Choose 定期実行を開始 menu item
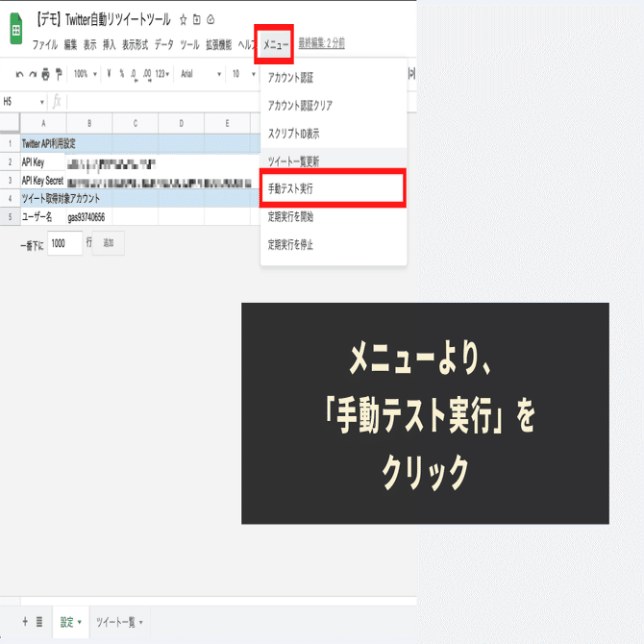Viewport: 644px width, 644px height. pos(334,216)
